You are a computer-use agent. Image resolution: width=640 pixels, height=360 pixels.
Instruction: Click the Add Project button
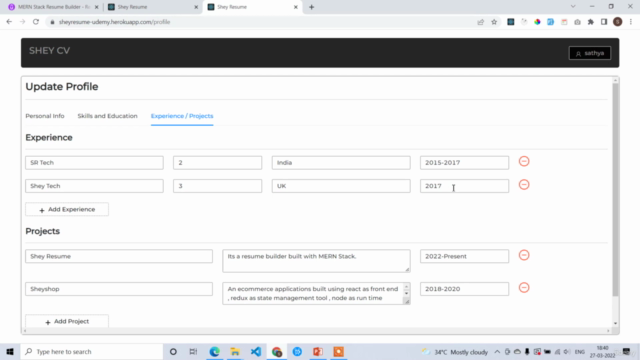click(x=67, y=321)
